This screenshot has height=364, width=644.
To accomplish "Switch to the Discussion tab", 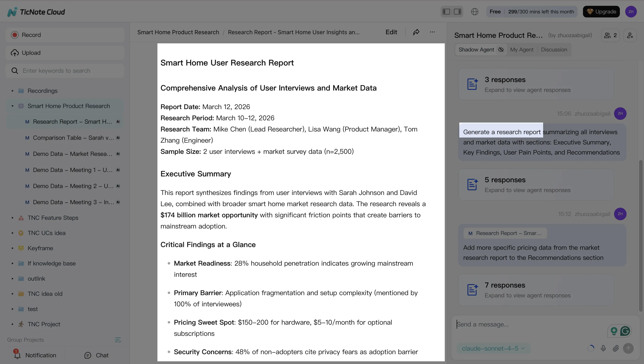I will click(554, 49).
